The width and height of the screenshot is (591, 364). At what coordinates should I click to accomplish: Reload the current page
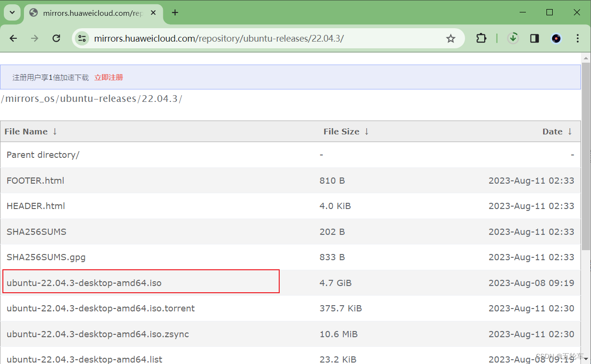pos(56,38)
